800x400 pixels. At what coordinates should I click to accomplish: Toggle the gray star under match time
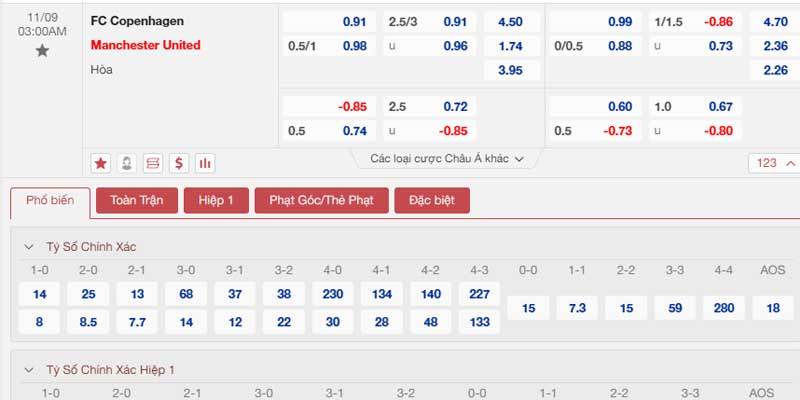tap(42, 51)
